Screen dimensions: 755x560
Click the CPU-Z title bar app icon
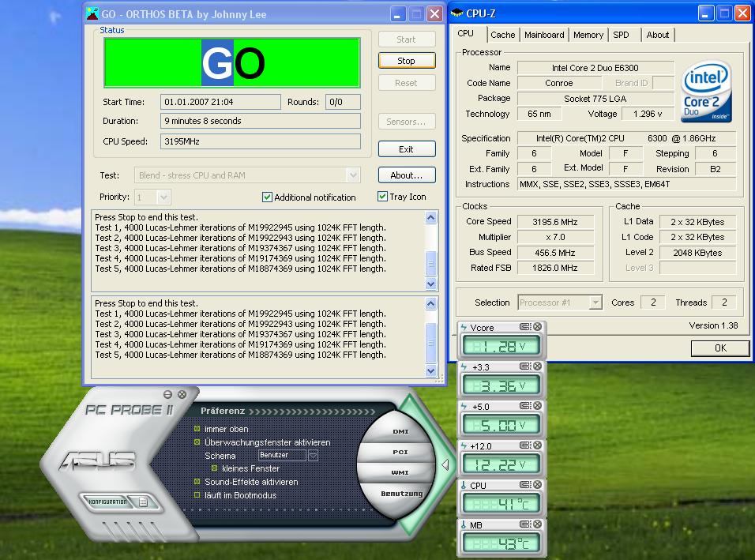pos(456,13)
